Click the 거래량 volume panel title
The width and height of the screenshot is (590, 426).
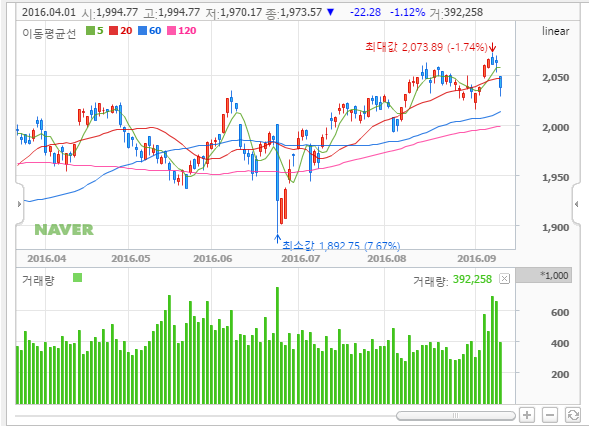(38, 280)
